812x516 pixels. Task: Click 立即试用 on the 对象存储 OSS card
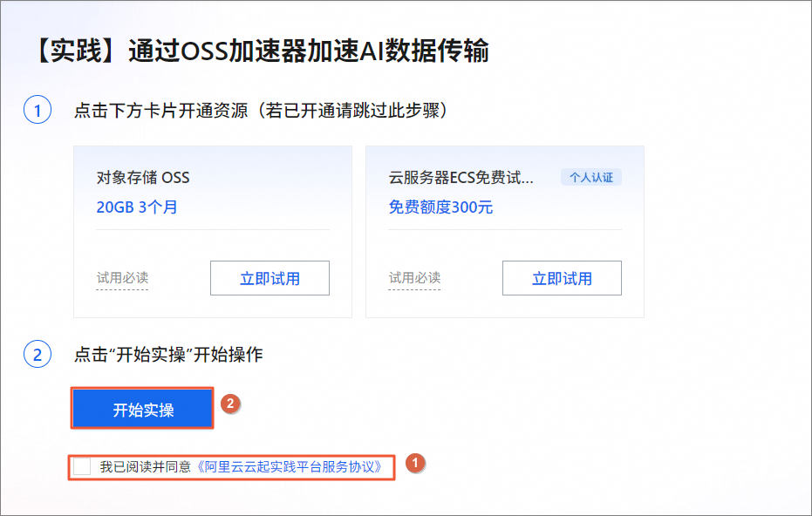click(270, 278)
